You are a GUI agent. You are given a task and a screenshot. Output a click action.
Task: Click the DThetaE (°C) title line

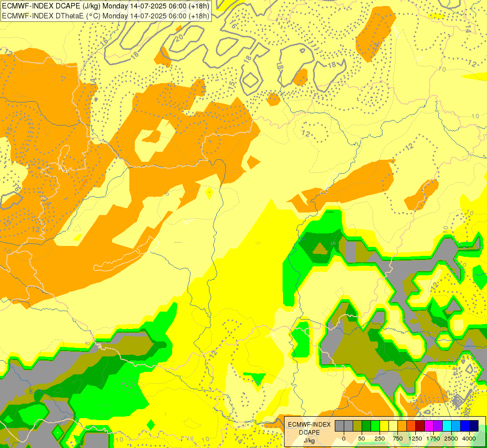105,16
